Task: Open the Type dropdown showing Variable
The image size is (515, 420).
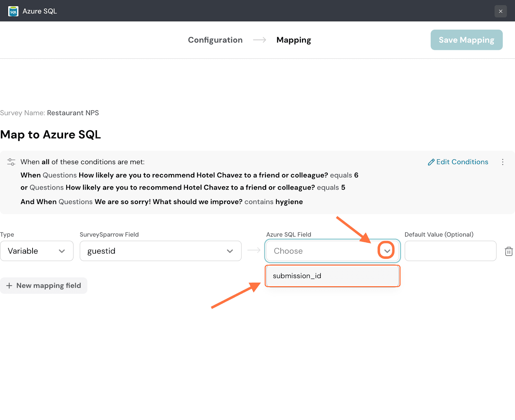Action: (37, 251)
